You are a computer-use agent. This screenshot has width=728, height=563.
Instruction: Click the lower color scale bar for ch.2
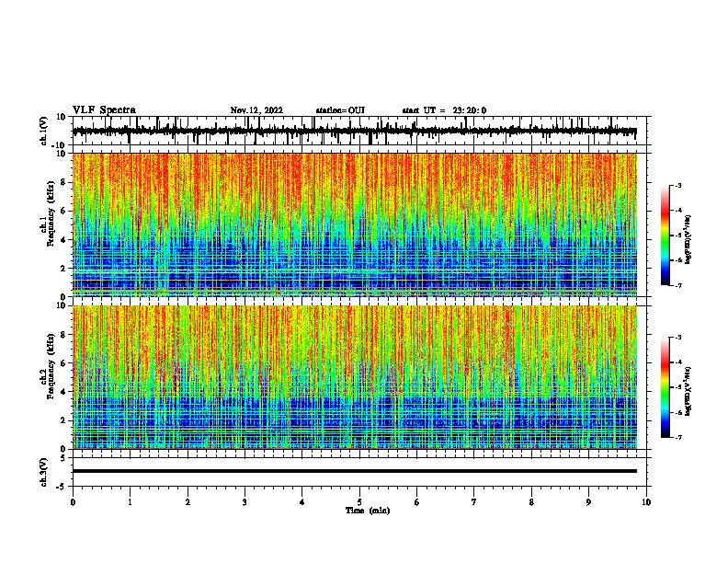665,387
